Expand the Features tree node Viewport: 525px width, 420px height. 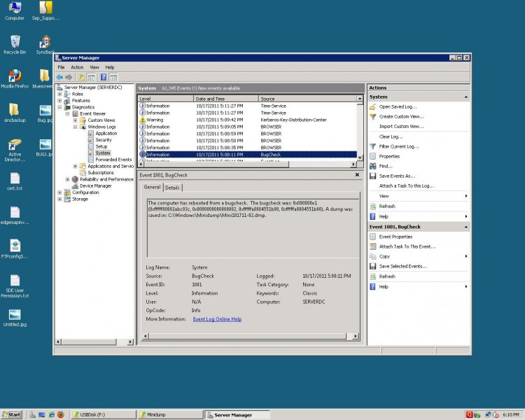(59, 101)
